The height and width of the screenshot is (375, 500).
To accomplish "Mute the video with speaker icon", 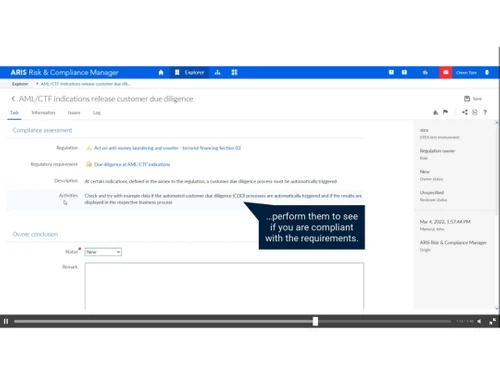I will (479, 321).
